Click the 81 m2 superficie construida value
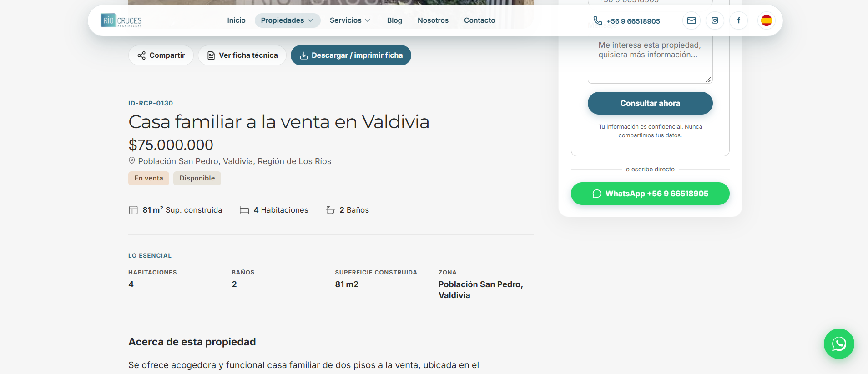The width and height of the screenshot is (868, 374). 347,284
